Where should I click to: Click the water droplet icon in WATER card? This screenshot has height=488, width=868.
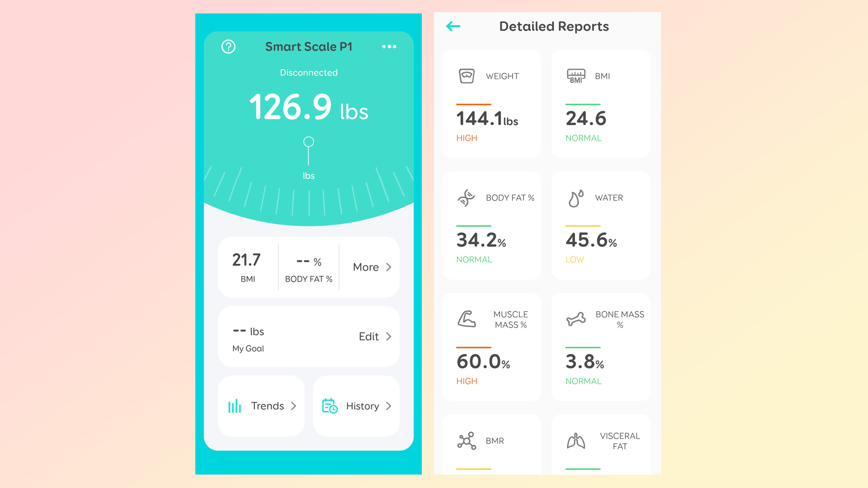575,198
